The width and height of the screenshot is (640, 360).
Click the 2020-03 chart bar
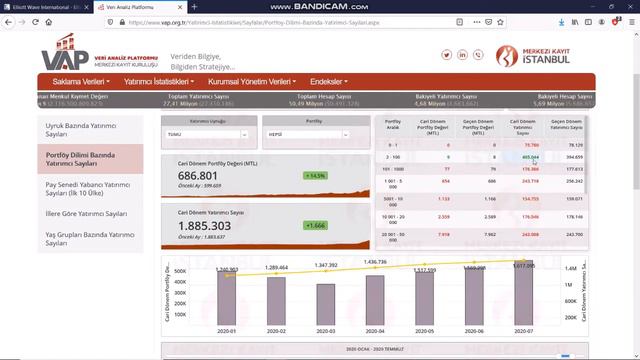(326, 304)
